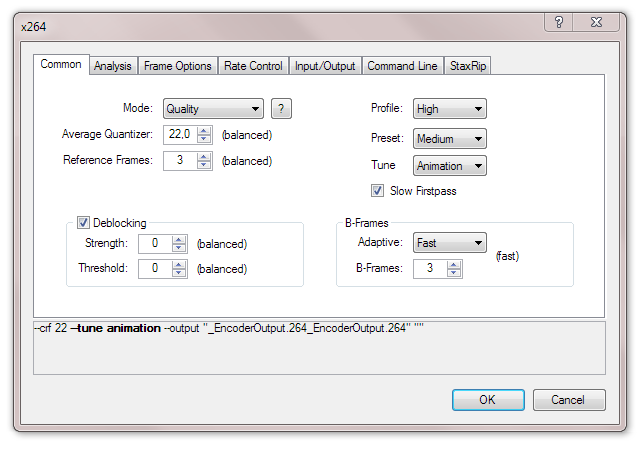Increase Deblocking Threshold with up arrow
The height and width of the screenshot is (450, 644).
click(179, 265)
